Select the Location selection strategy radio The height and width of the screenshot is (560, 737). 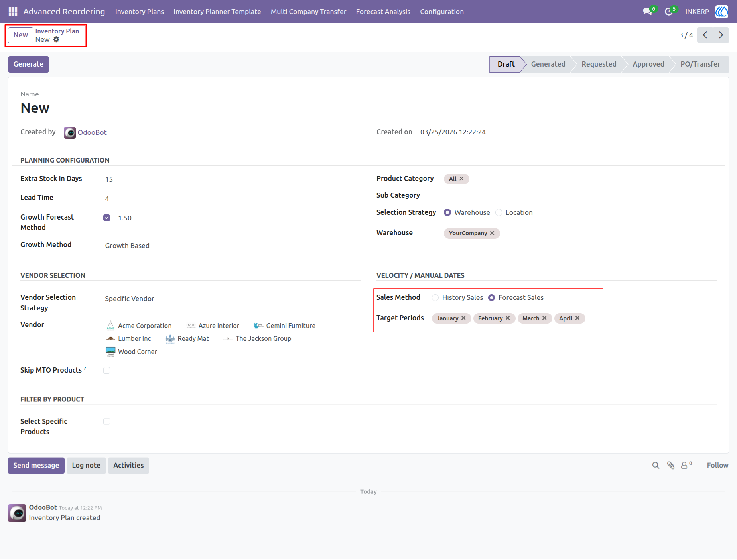(x=499, y=212)
